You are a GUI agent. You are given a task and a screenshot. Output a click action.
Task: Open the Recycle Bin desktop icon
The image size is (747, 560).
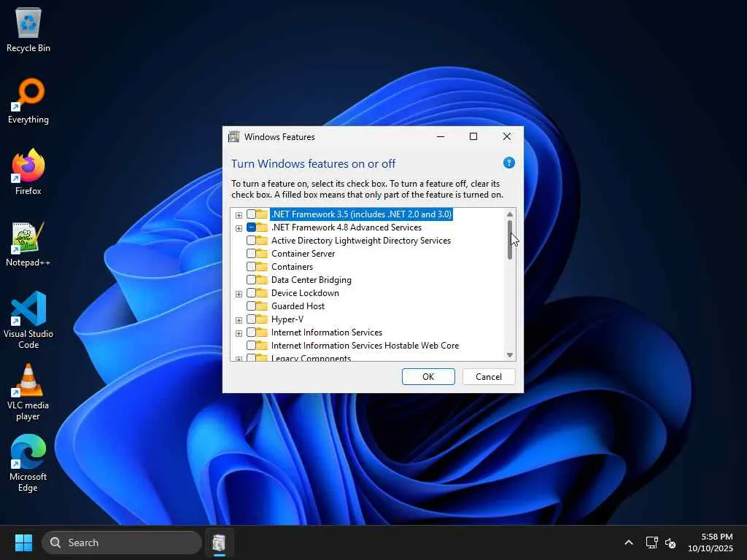pyautogui.click(x=28, y=29)
